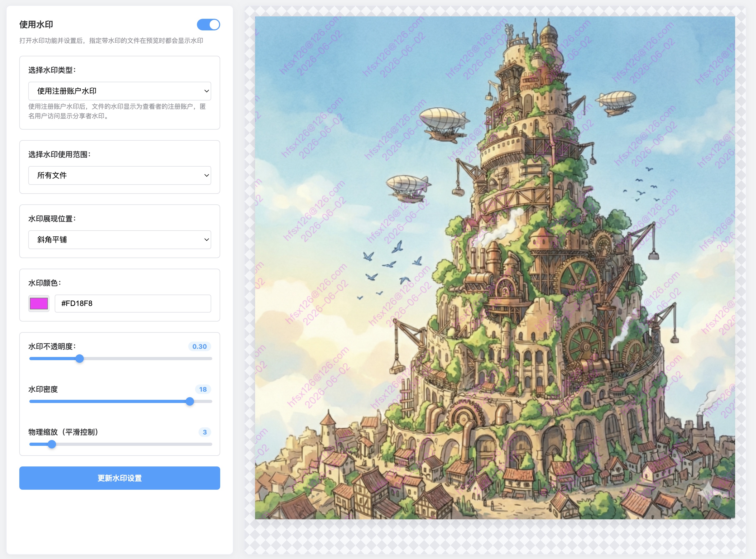756x559 pixels.
Task: Open the 使用注册账户水印 type dropdown
Action: [120, 91]
